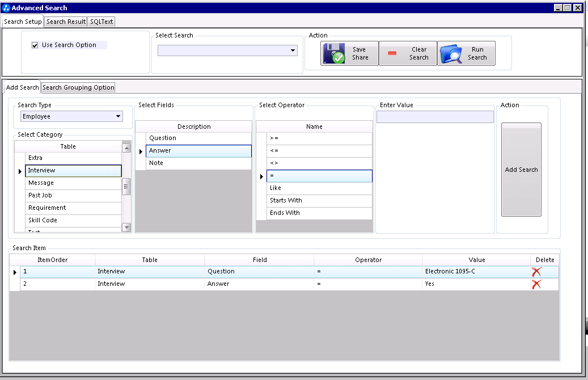Minimize the Advanced Search window
This screenshot has height=380, width=588.
tap(558, 8)
